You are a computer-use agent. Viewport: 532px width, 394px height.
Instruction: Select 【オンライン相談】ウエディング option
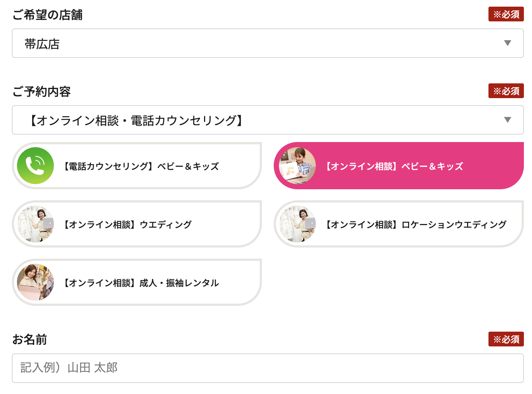point(128,225)
